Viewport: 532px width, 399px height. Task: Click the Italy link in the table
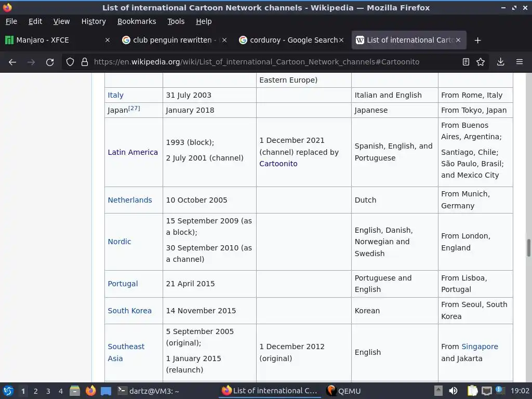[116, 96]
